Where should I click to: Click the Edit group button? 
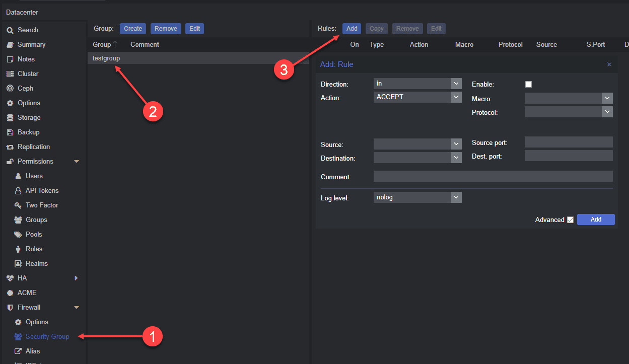pyautogui.click(x=194, y=29)
